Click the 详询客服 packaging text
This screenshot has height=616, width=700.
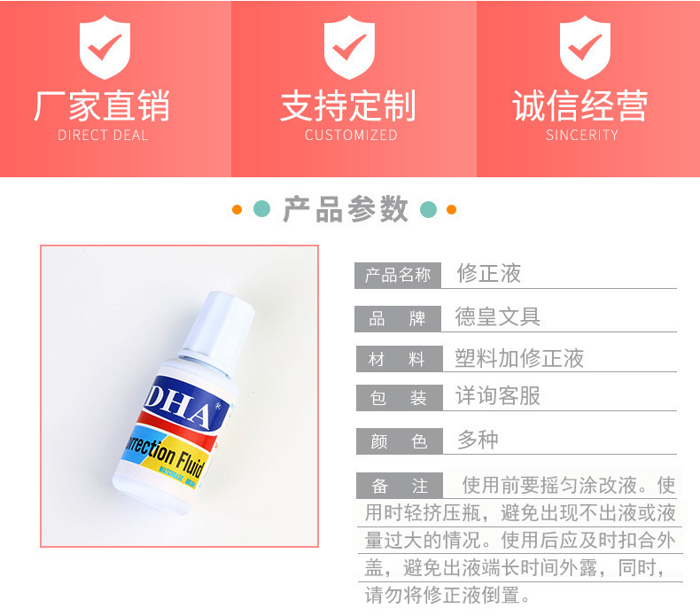pyautogui.click(x=498, y=396)
